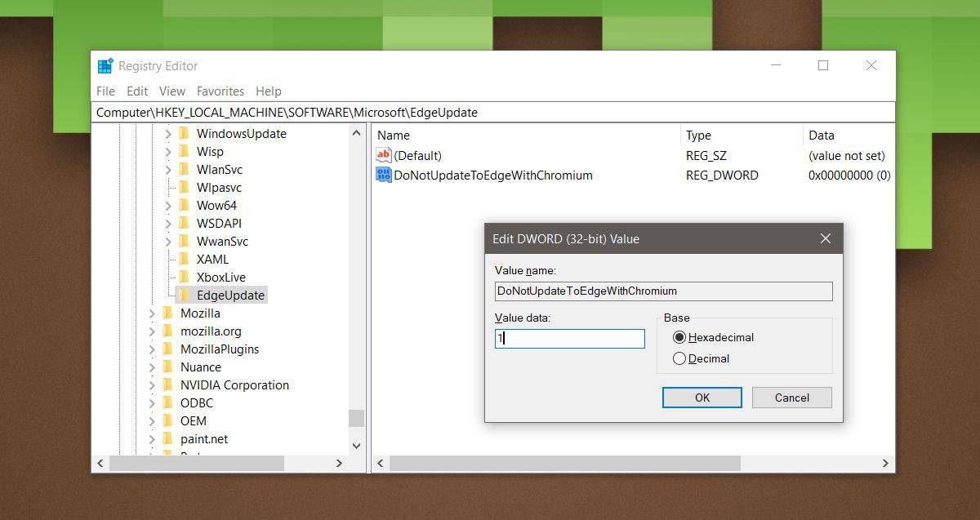Expand the ODBC key

[x=152, y=402]
